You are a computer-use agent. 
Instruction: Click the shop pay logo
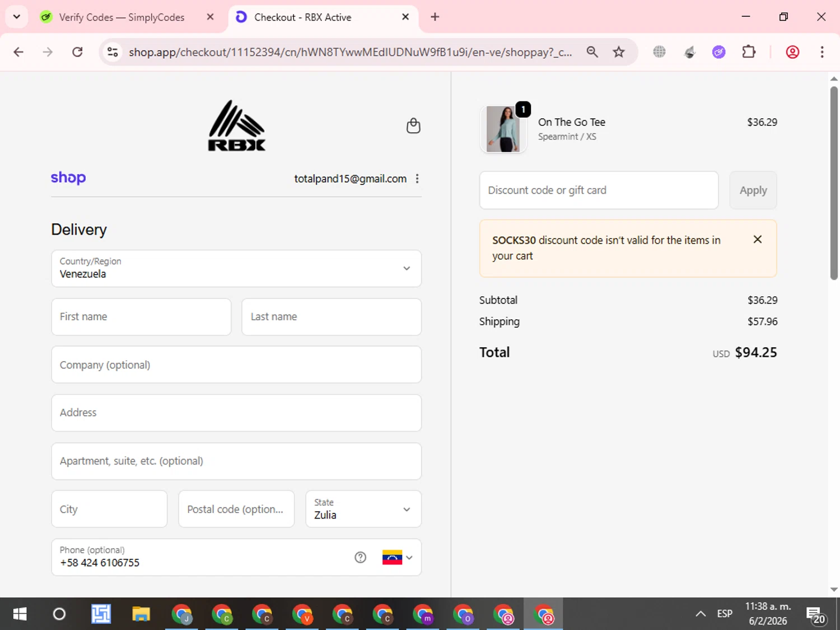tap(68, 178)
